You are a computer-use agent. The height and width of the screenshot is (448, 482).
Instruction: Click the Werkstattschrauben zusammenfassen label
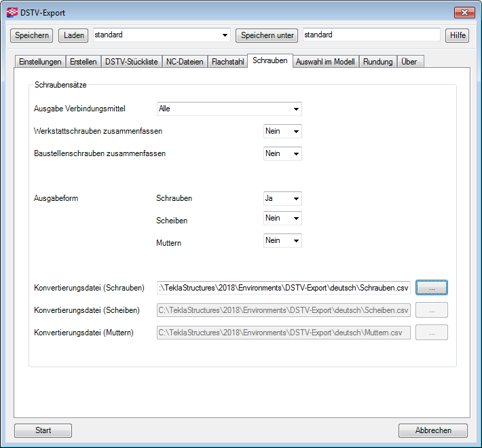[x=98, y=131]
